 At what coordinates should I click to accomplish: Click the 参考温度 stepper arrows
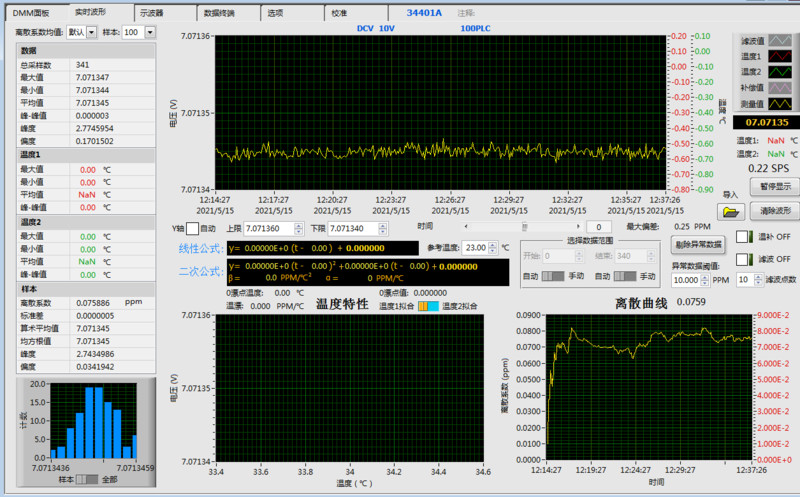point(493,247)
